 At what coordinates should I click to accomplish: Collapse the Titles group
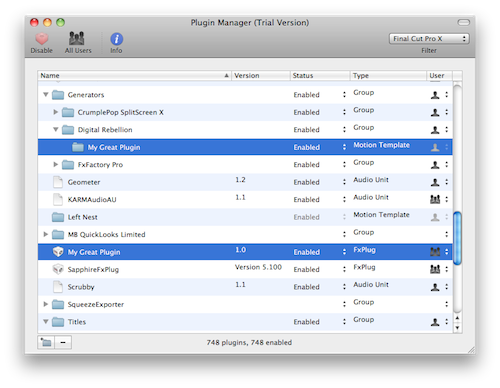coord(46,322)
